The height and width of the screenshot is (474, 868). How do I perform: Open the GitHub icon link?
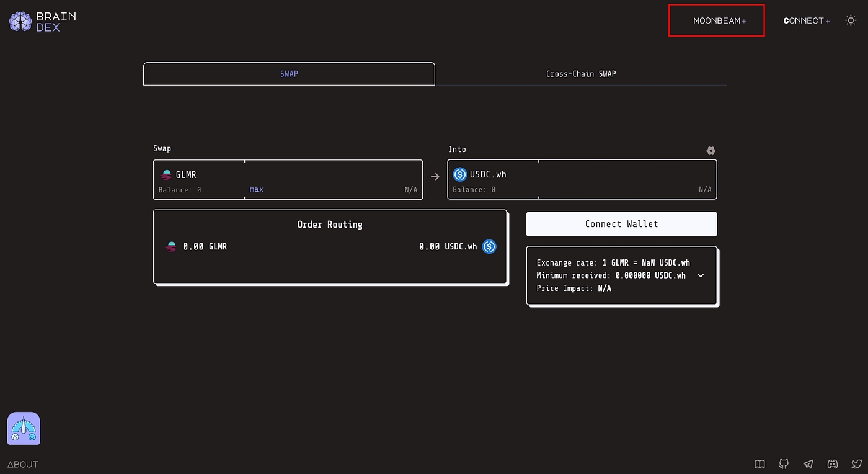click(784, 464)
